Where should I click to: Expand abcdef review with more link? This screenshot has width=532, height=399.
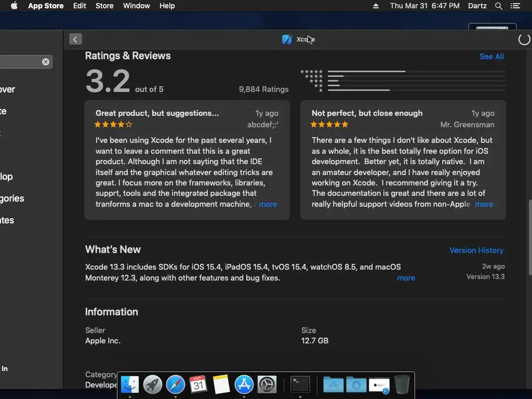268,204
